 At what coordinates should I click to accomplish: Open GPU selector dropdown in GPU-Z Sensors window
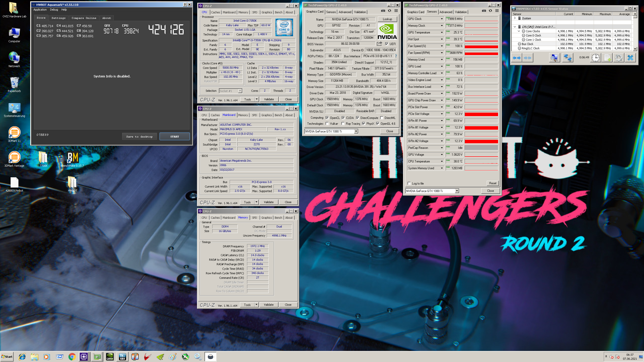pos(457,191)
